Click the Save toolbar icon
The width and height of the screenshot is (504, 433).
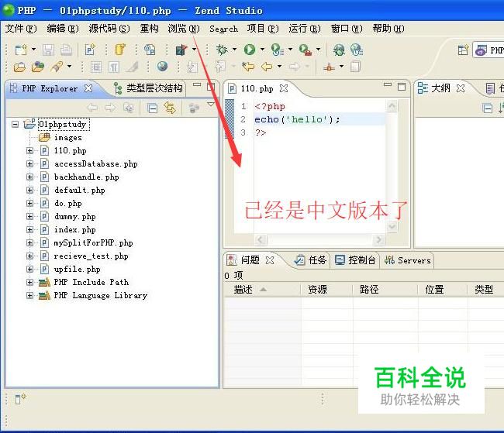pyautogui.click(x=48, y=50)
